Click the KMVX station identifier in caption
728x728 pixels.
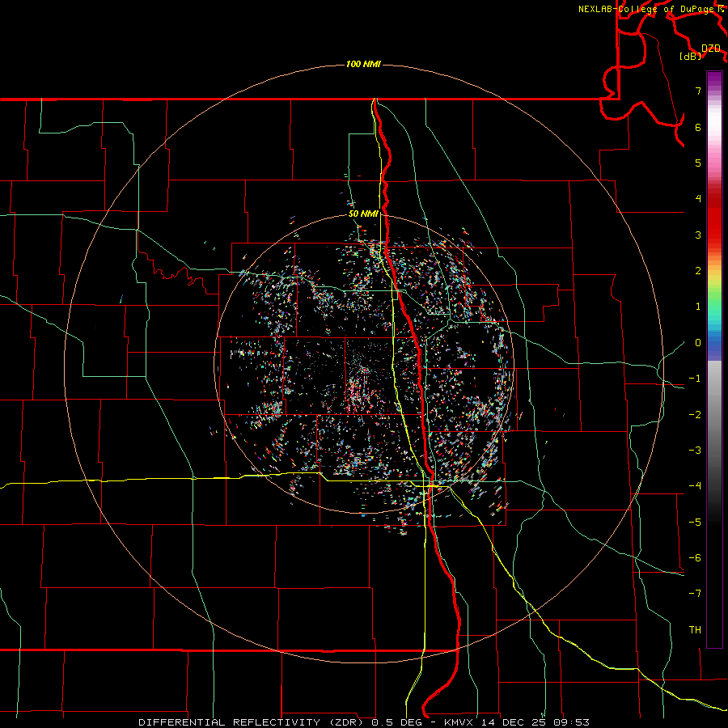[459, 722]
